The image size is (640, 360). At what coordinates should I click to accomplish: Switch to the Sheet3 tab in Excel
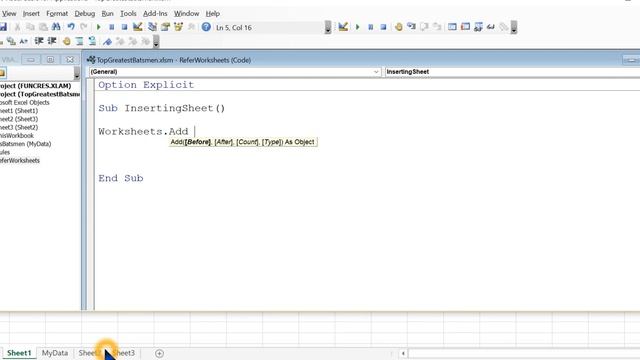(124, 353)
